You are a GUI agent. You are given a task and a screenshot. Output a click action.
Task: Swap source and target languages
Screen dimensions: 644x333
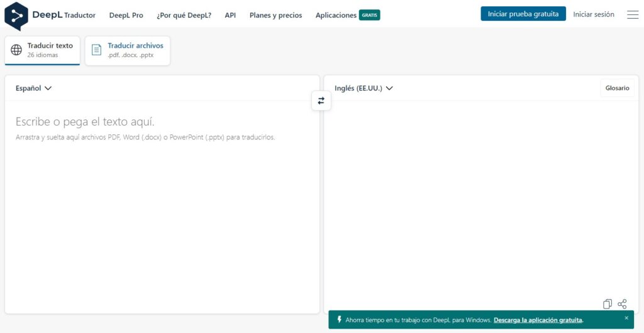click(x=321, y=101)
